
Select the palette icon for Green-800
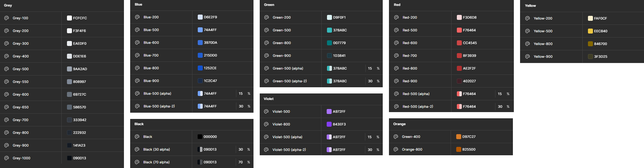coord(267,43)
